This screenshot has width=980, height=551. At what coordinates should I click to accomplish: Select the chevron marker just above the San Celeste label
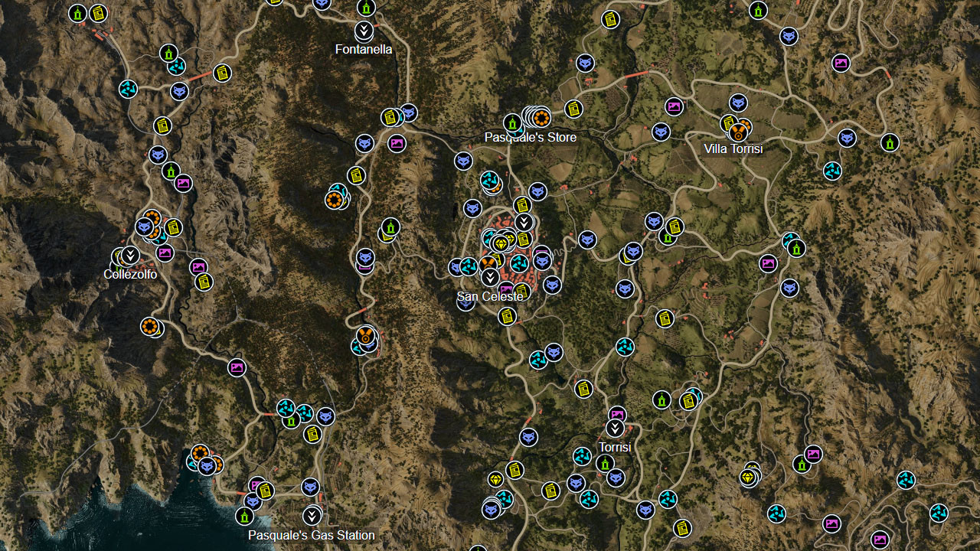(489, 275)
